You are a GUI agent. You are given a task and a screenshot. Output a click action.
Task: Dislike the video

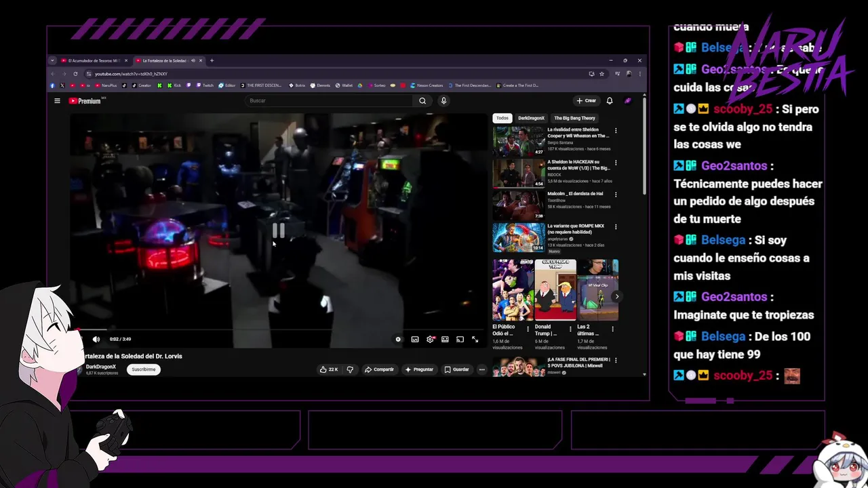tap(350, 369)
